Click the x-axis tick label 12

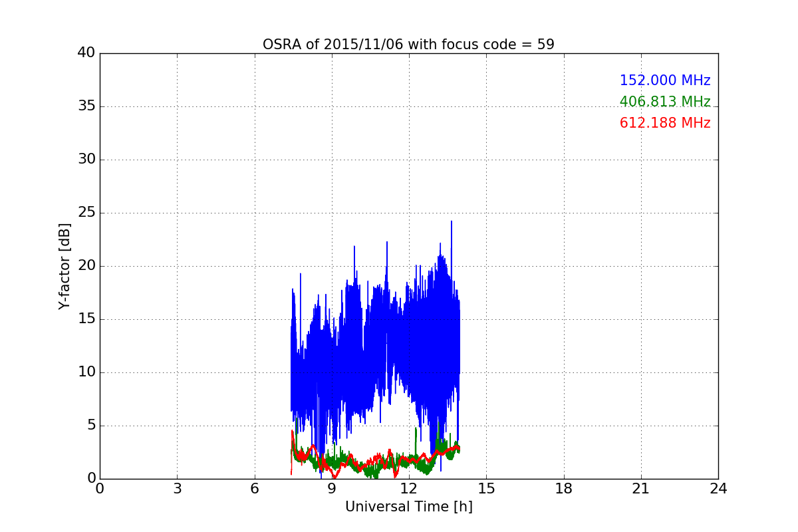tap(409, 489)
